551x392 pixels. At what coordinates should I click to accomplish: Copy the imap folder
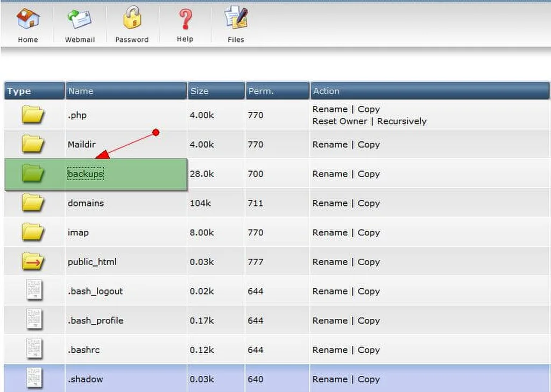[x=369, y=233]
